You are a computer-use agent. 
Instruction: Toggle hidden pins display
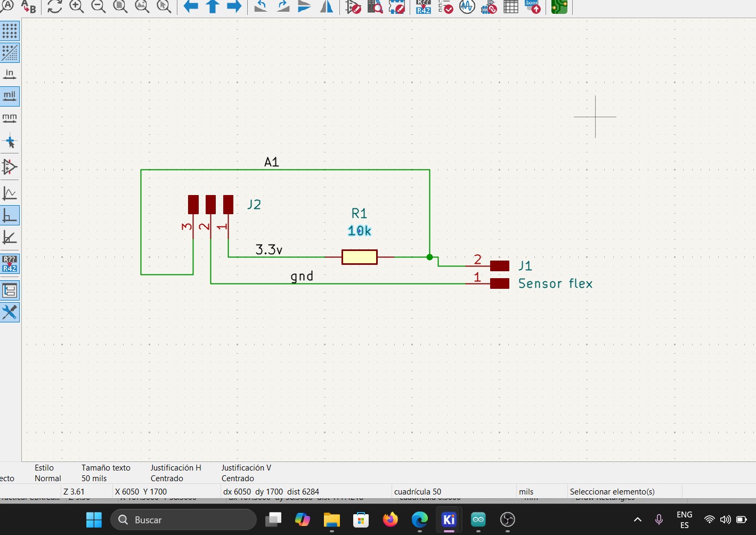(x=10, y=167)
